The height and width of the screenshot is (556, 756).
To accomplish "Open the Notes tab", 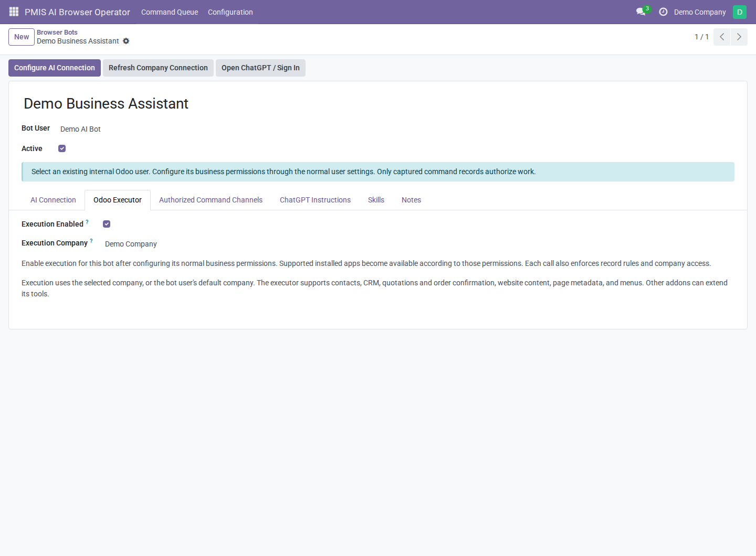I will tap(411, 200).
